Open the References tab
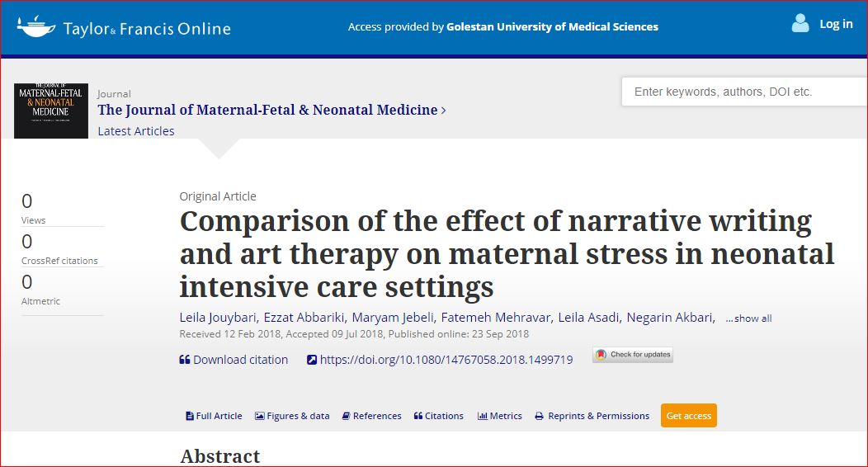The width and height of the screenshot is (868, 467). (x=372, y=416)
